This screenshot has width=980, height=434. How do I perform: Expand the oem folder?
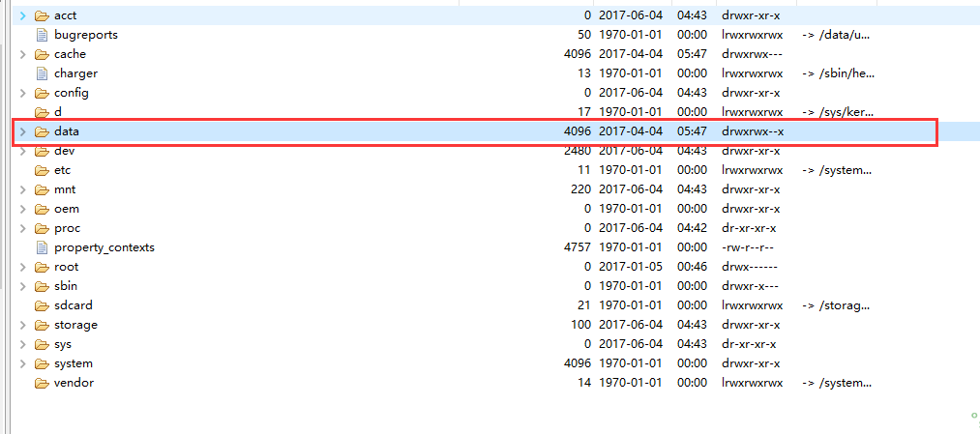tap(23, 209)
